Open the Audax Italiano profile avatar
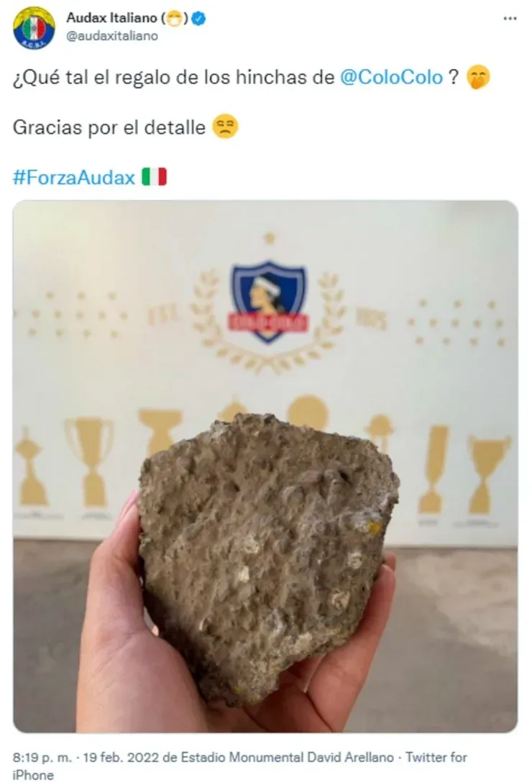Image resolution: width=532 pixels, height=782 pixels. (x=34, y=28)
